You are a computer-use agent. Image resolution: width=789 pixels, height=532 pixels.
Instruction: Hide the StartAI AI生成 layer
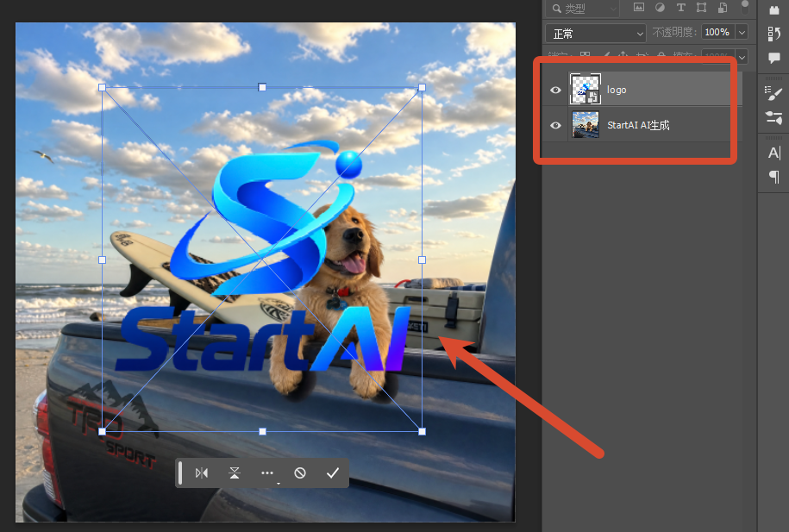pos(555,125)
